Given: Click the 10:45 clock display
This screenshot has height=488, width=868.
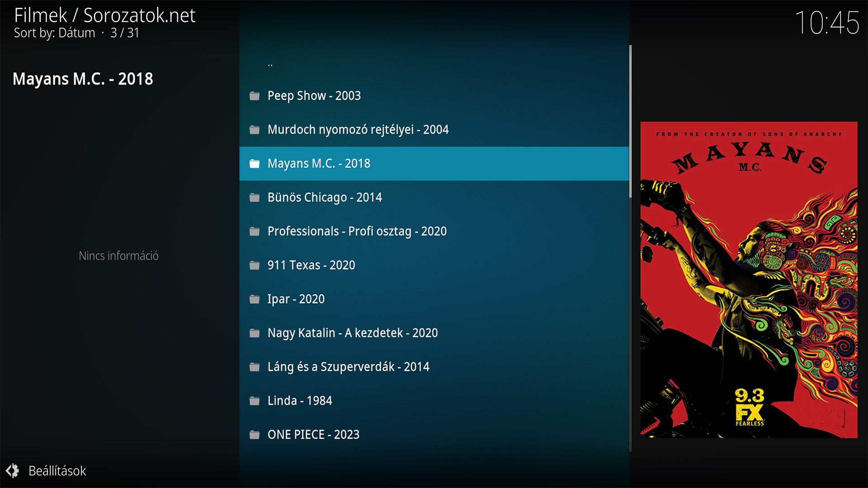Looking at the screenshot, I should (826, 23).
